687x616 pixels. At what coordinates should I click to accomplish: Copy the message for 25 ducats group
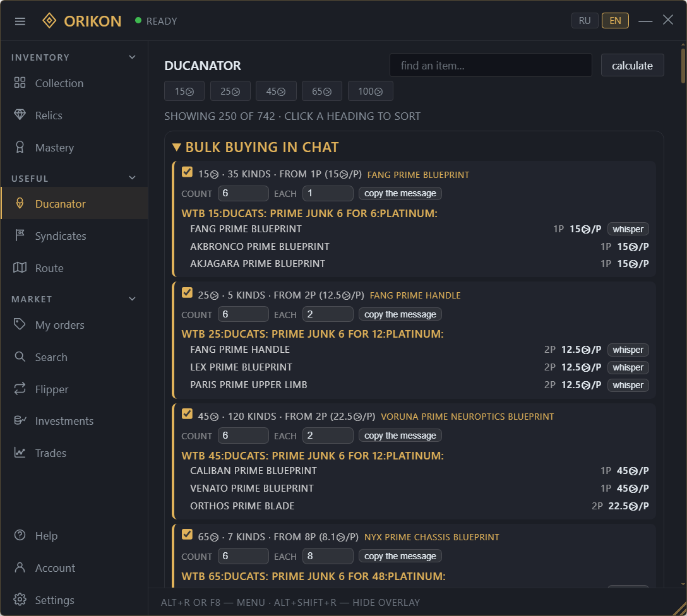click(400, 314)
